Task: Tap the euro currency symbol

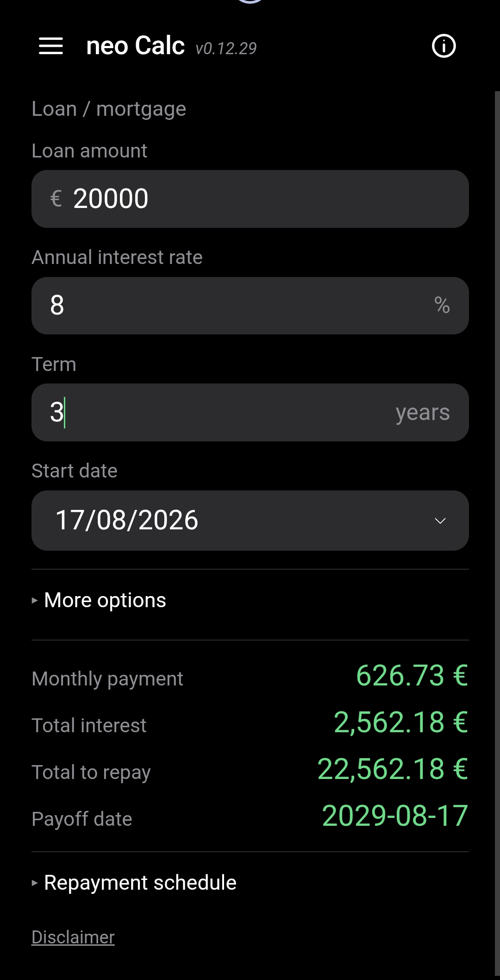Action: [x=56, y=199]
